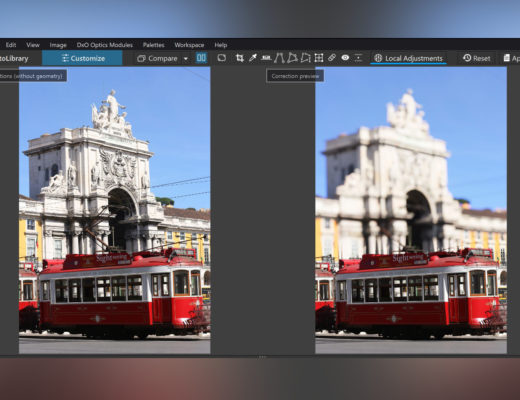
Task: Open the Image menu
Action: tap(58, 45)
